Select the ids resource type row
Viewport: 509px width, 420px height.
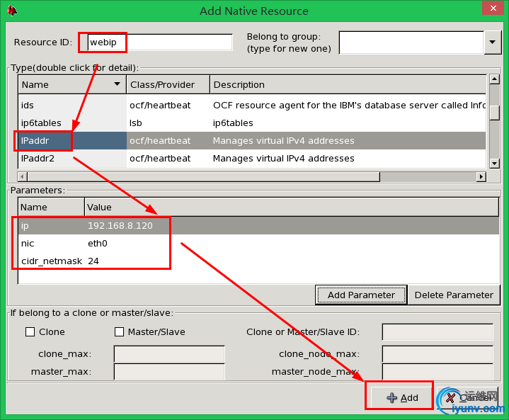coord(252,106)
